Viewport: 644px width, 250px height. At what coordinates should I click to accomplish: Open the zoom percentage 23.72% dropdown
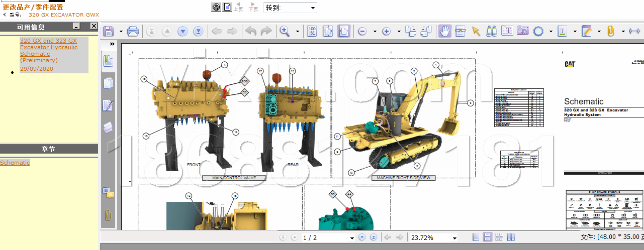454,238
